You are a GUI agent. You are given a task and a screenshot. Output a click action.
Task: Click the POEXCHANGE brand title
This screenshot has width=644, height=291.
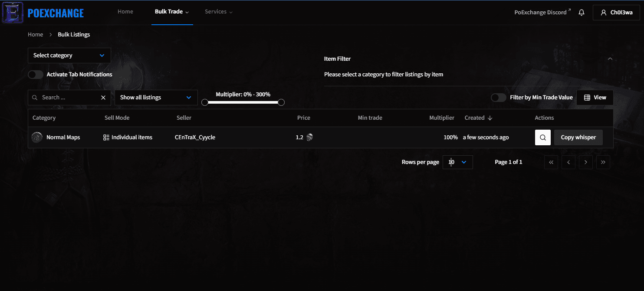[56, 13]
